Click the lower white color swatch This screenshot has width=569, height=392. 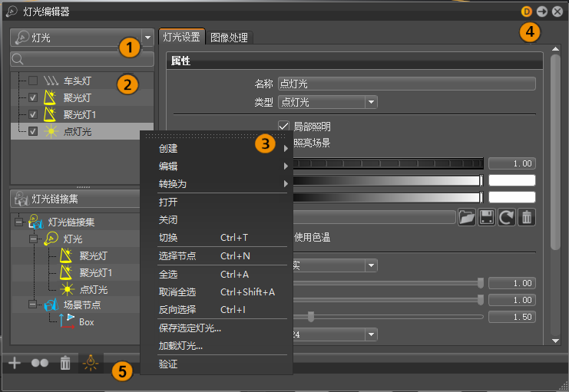(512, 197)
